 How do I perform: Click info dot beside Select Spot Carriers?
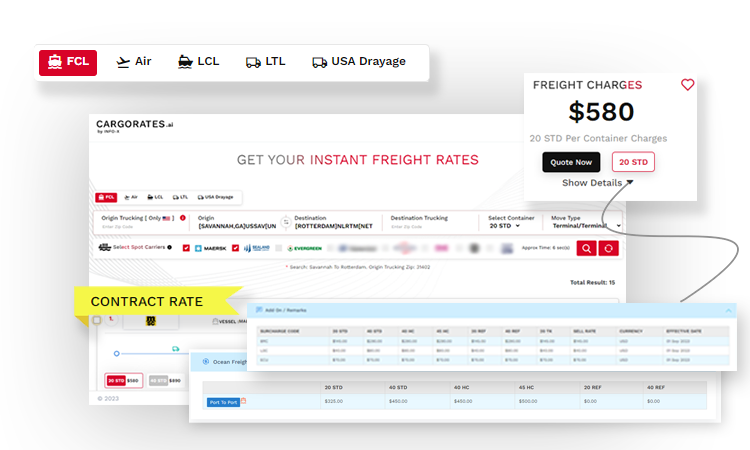(169, 247)
